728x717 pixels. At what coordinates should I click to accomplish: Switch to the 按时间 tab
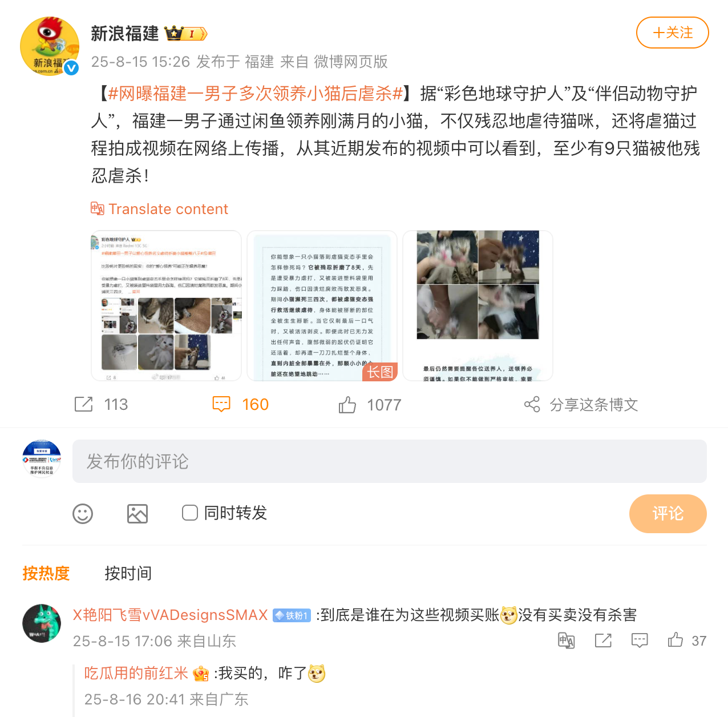pos(128,573)
